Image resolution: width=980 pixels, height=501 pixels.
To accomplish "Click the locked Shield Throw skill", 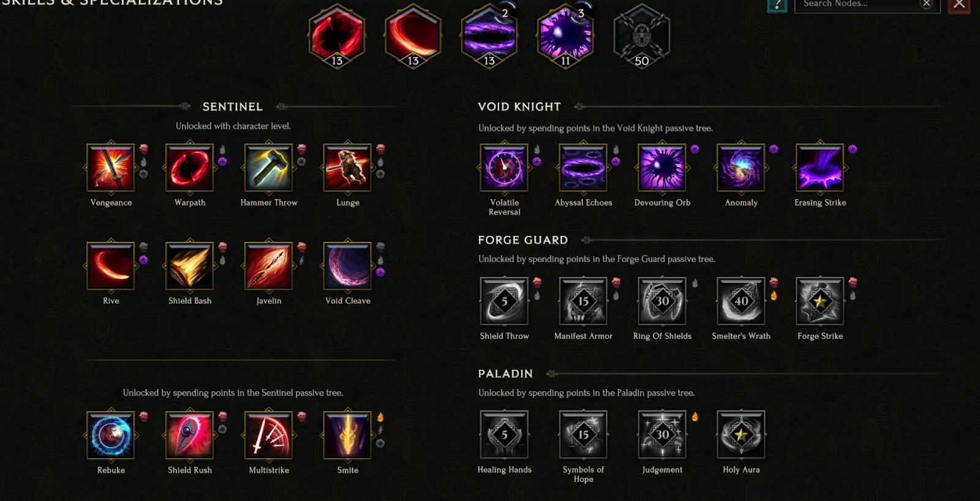I will pos(504,301).
